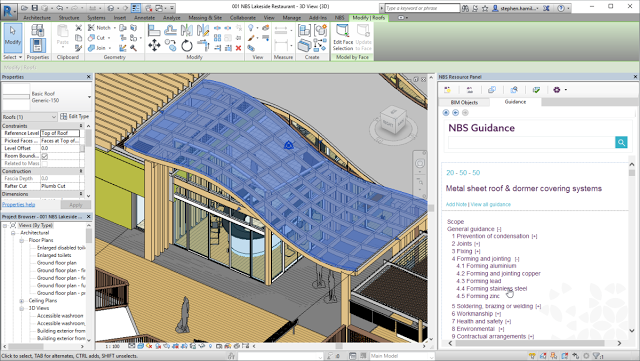Click the View all guidance link
The height and width of the screenshot is (361, 640).
[x=491, y=204]
